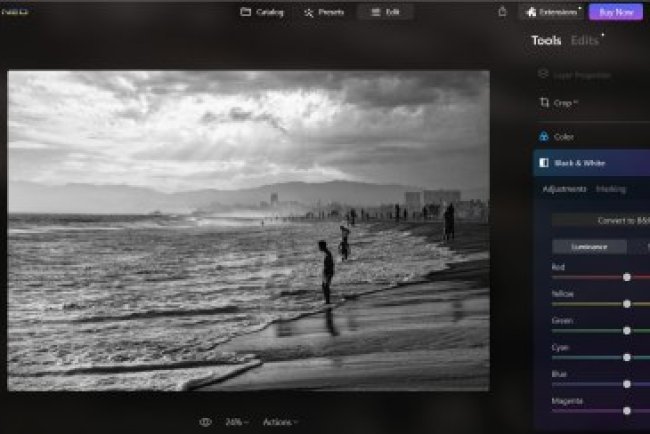The image size is (650, 434).
Task: Open the Extensions panel
Action: [x=552, y=12]
